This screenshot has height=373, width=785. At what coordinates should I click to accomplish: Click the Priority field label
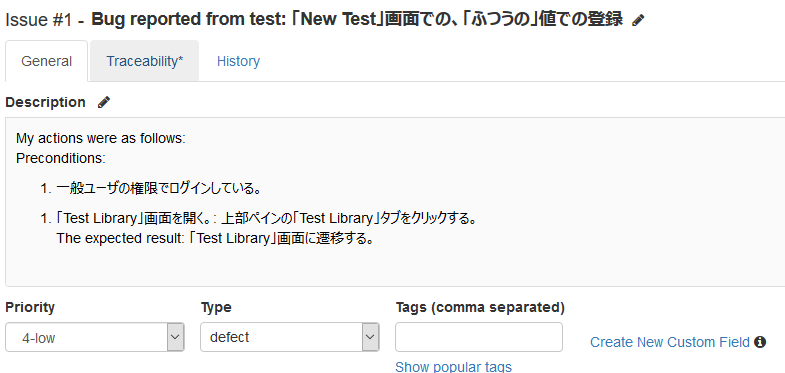pyautogui.click(x=30, y=307)
